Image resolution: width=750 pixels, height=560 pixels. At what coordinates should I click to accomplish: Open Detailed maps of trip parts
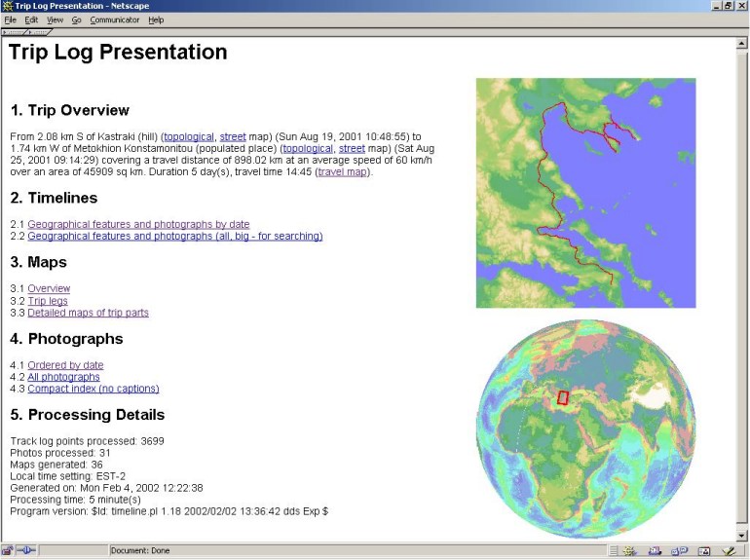88,313
